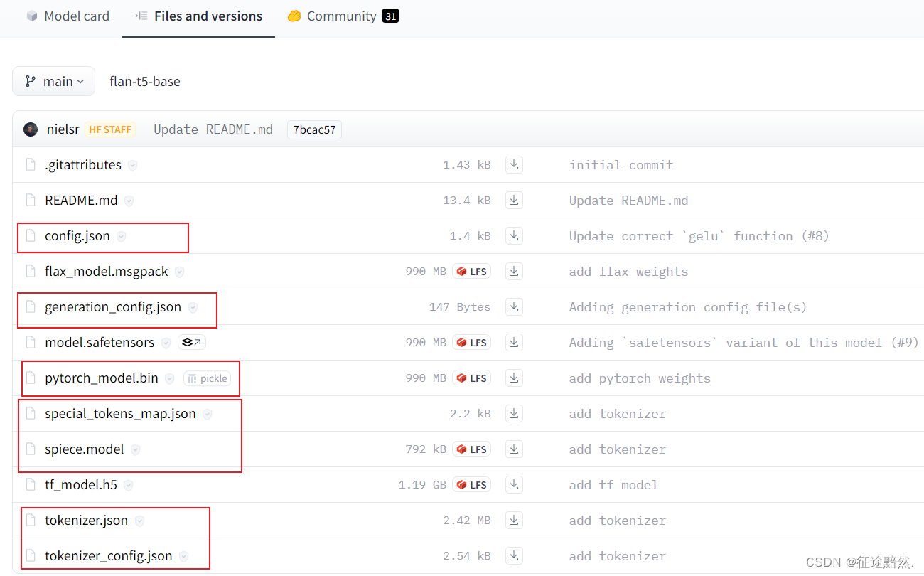Click safety shield icon beside spiece.model
The image size is (924, 576).
click(135, 449)
